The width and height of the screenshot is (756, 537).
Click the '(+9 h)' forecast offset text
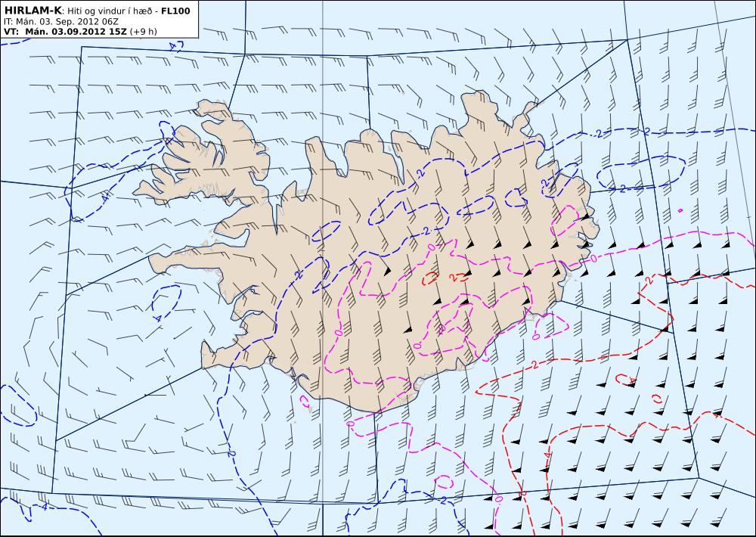coord(143,32)
